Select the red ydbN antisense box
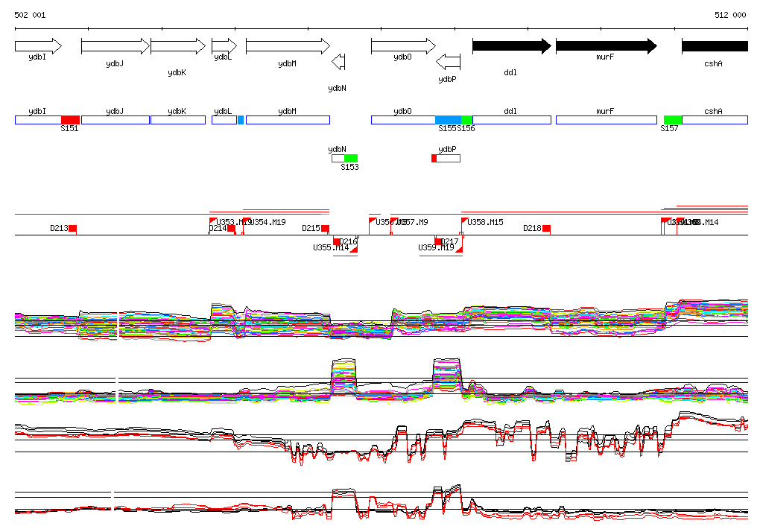Screen dimensions: 763x532 (338, 158)
